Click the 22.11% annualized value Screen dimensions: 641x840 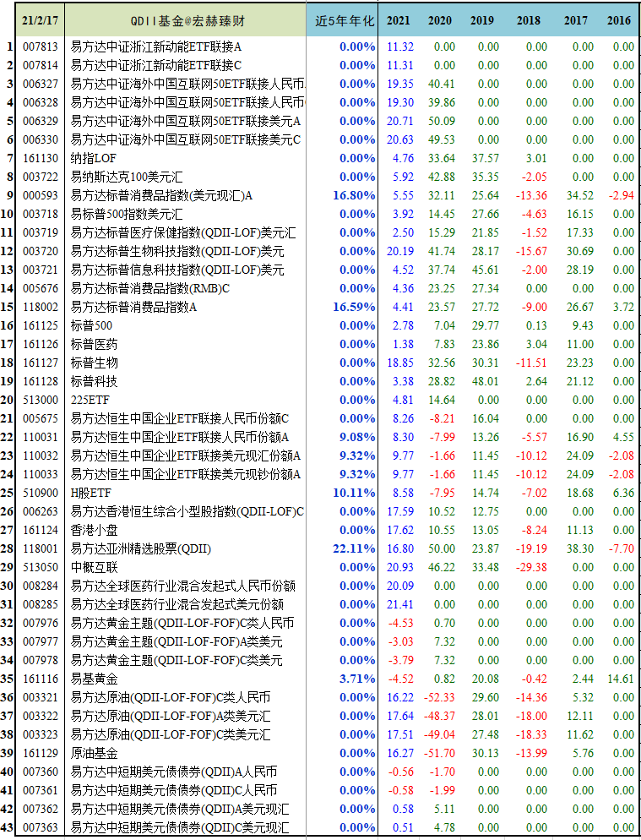(x=354, y=548)
